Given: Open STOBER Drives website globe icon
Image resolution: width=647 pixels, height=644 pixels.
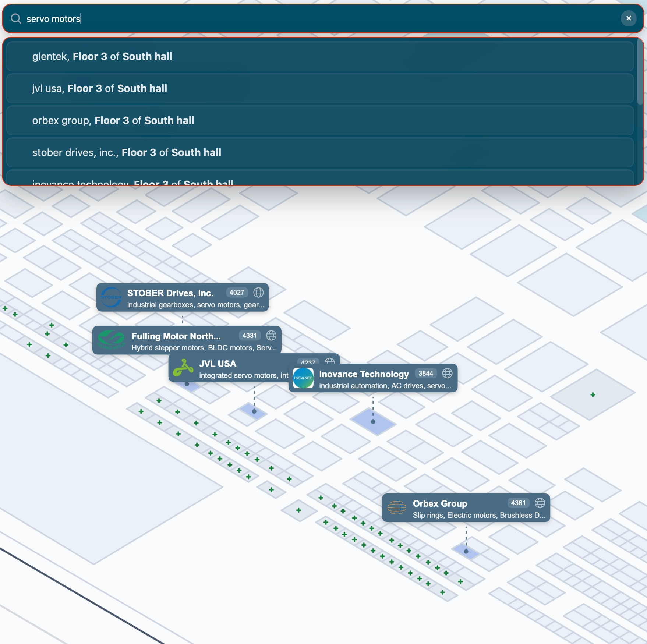Looking at the screenshot, I should (259, 293).
